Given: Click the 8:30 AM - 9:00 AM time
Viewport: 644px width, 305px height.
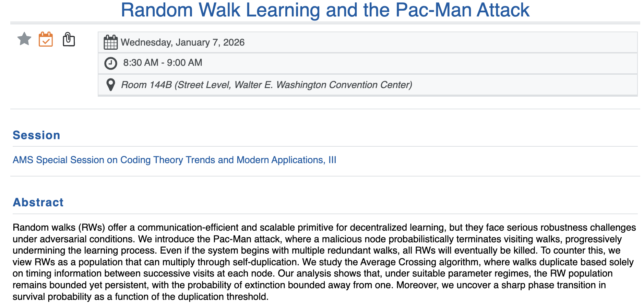Looking at the screenshot, I should click(163, 63).
